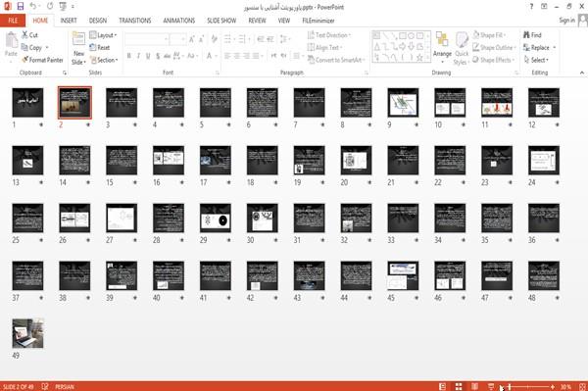The height and width of the screenshot is (391, 588).
Task: Select slide 1 thumbnail
Action: coord(27,102)
